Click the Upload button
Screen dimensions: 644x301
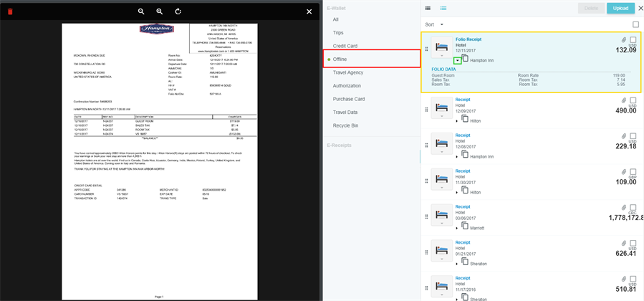point(620,9)
